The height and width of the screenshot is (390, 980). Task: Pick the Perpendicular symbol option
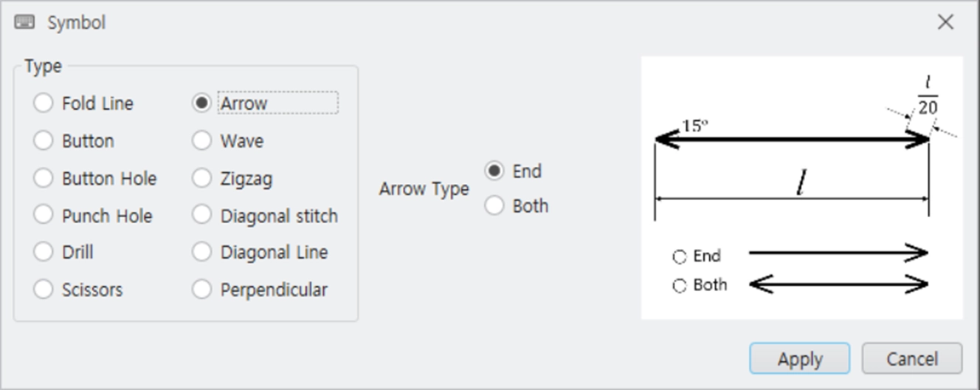point(260,290)
